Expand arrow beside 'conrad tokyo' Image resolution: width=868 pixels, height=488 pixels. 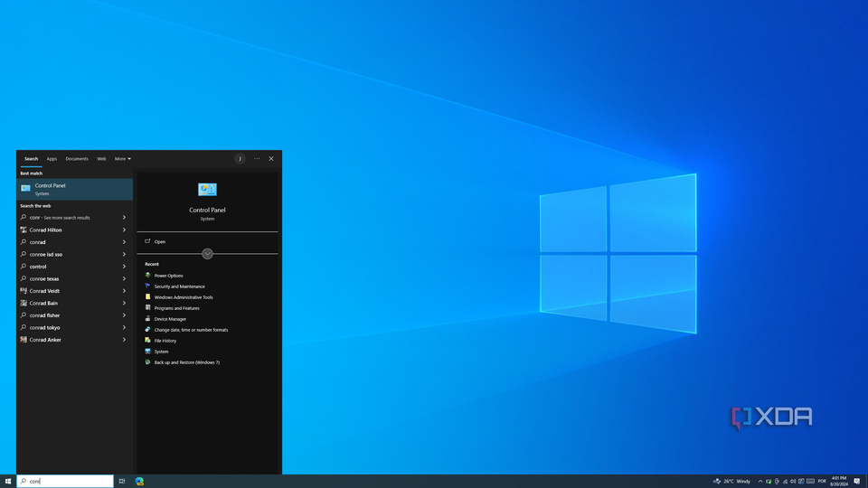(124, 327)
